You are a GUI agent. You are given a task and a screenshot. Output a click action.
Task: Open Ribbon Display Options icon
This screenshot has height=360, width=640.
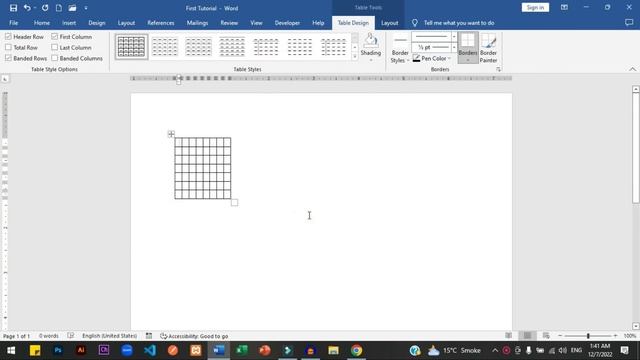tap(564, 8)
